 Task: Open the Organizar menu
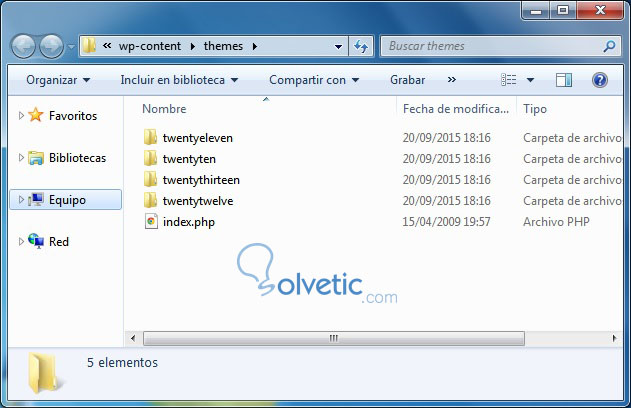58,80
